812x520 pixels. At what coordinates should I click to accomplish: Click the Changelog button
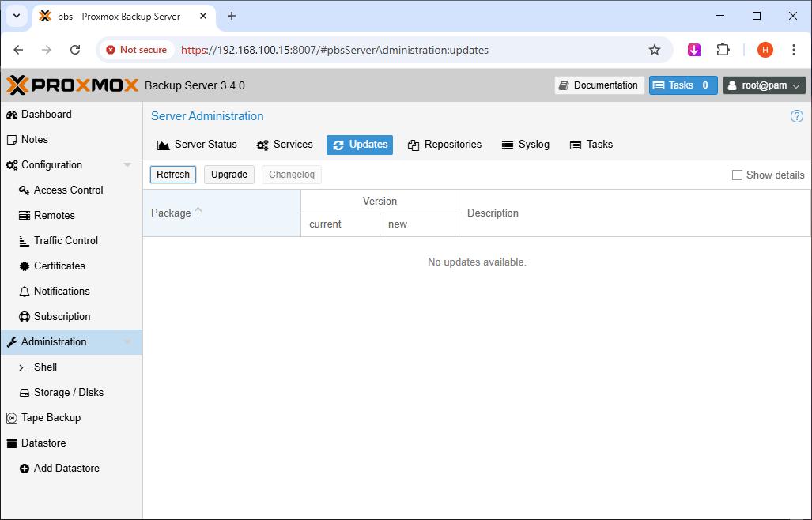pos(292,175)
